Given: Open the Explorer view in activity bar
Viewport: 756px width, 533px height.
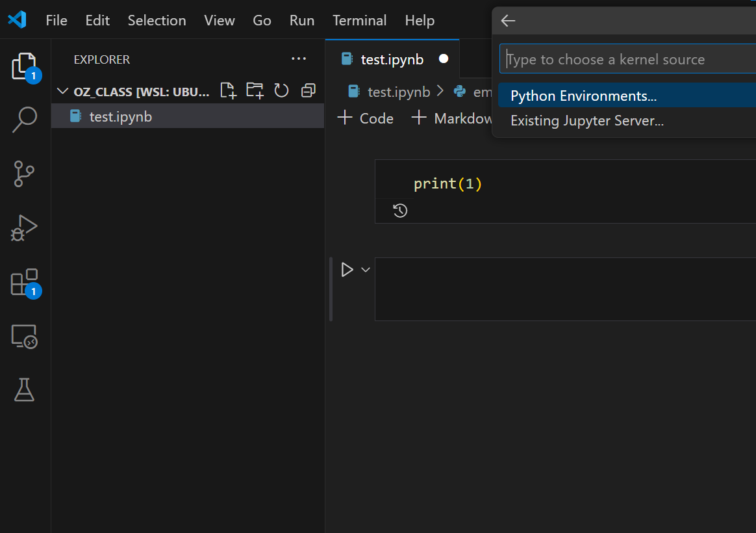Looking at the screenshot, I should 24,66.
